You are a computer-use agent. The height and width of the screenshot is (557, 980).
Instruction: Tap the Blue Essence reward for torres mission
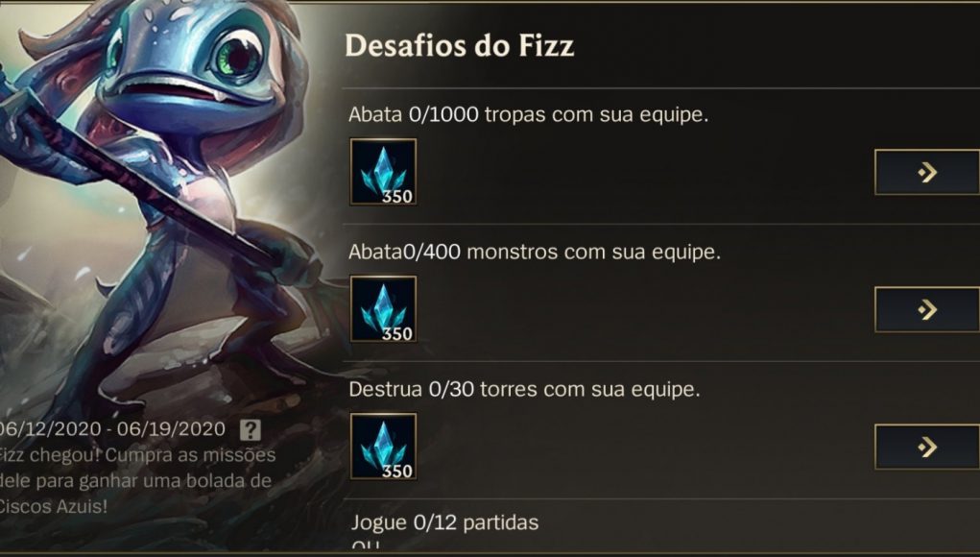[x=383, y=447]
